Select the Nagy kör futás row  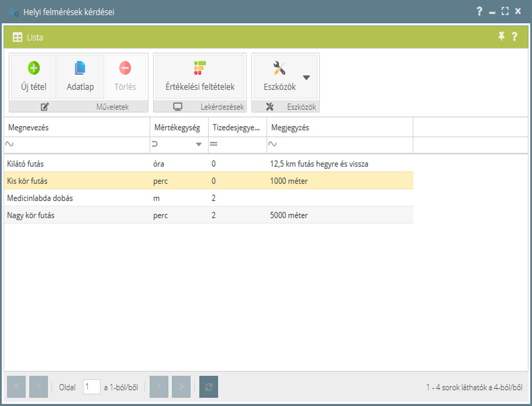click(x=76, y=215)
